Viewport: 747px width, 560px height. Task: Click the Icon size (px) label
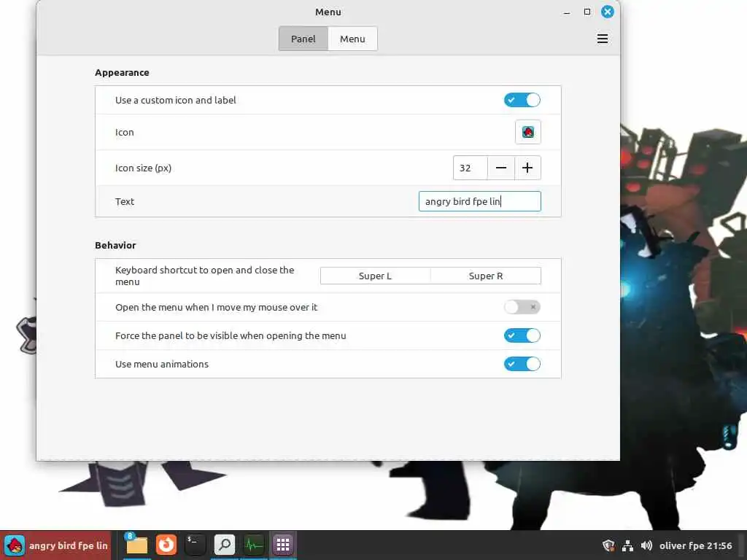point(144,168)
